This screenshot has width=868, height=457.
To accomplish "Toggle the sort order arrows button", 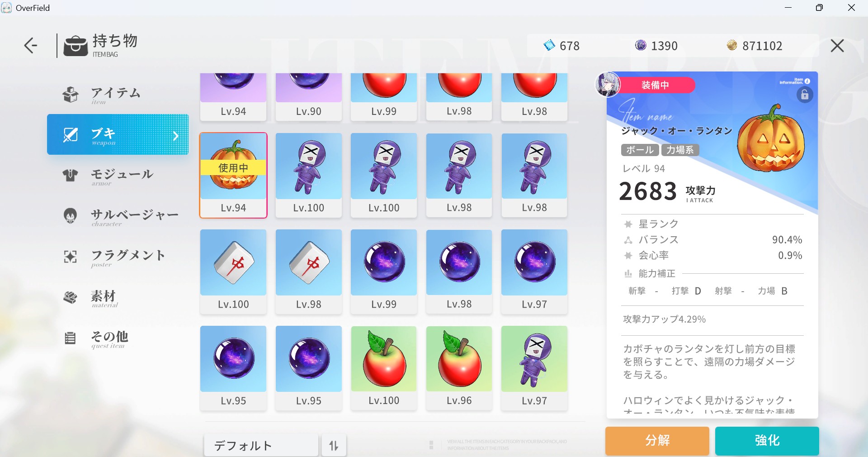I will pos(334,446).
